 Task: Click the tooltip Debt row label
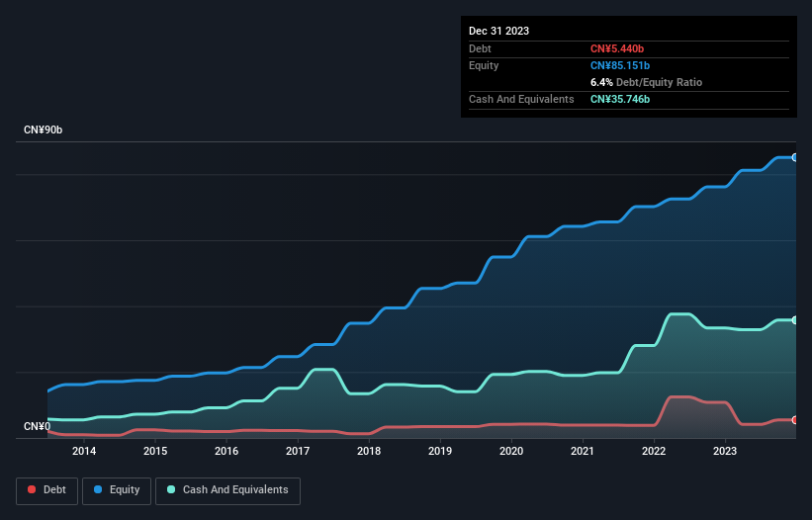(480, 48)
